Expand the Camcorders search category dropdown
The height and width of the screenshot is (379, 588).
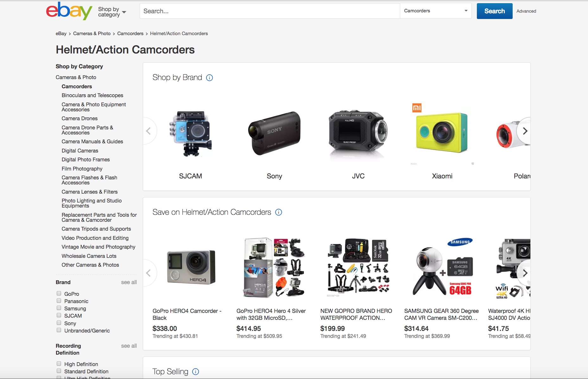[x=436, y=11]
